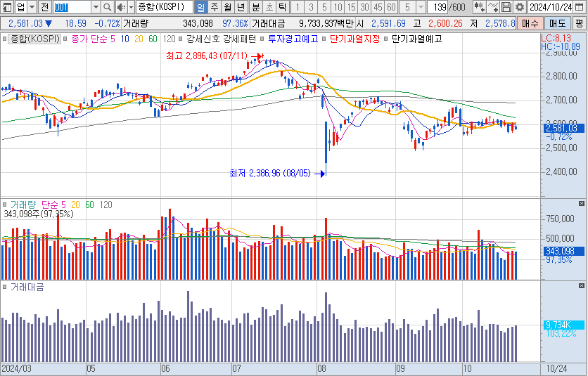Click the 139 candle count field

click(x=438, y=7)
